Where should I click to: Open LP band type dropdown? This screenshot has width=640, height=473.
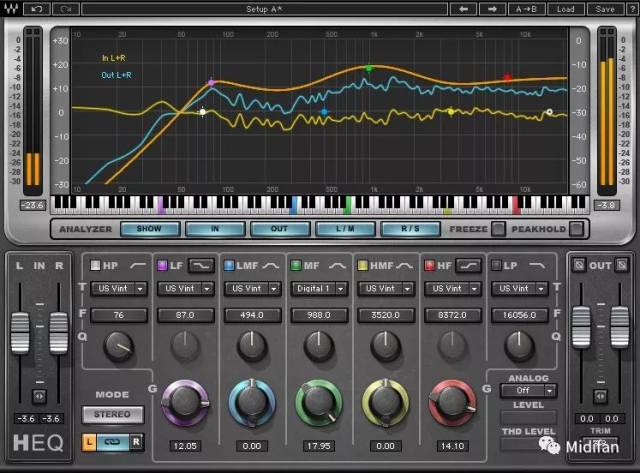click(520, 289)
